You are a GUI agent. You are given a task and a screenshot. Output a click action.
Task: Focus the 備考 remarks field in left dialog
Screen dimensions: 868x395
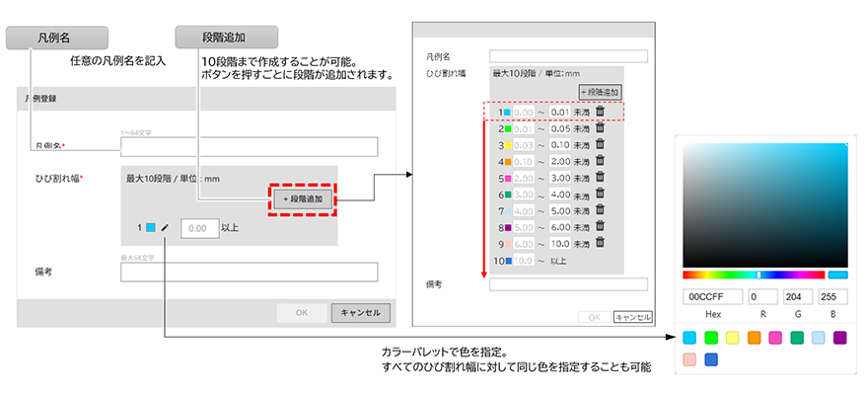pyautogui.click(x=249, y=272)
